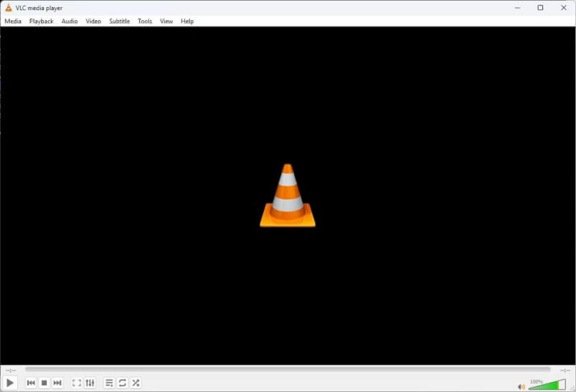The height and width of the screenshot is (392, 576).
Task: Skip to next media track
Action: (x=58, y=383)
